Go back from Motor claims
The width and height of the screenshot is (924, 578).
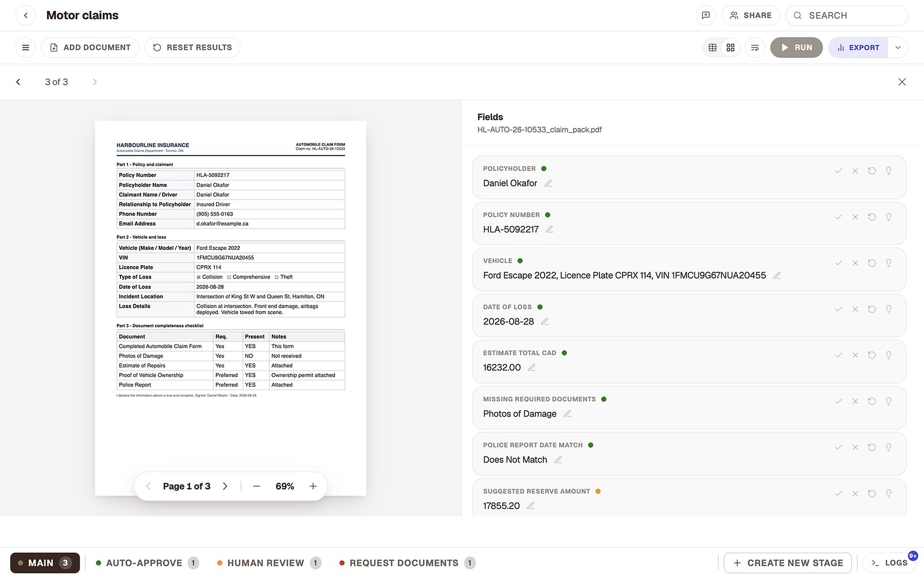[x=26, y=15]
